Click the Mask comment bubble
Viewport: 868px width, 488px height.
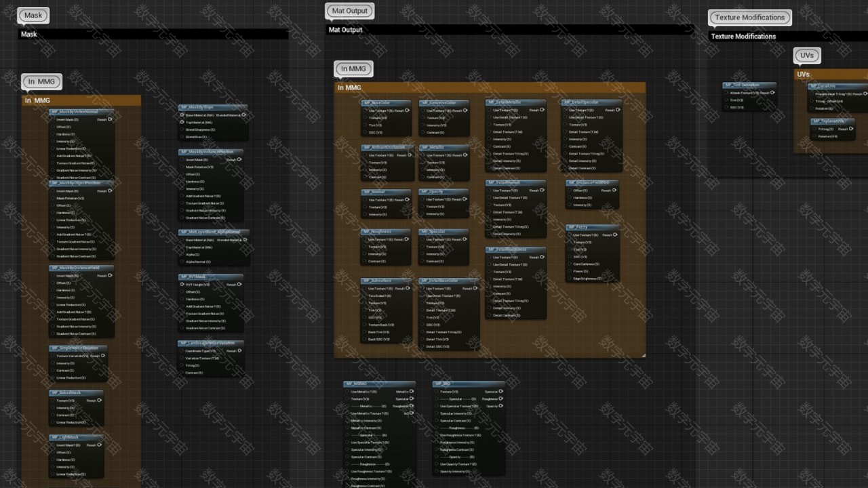click(33, 15)
